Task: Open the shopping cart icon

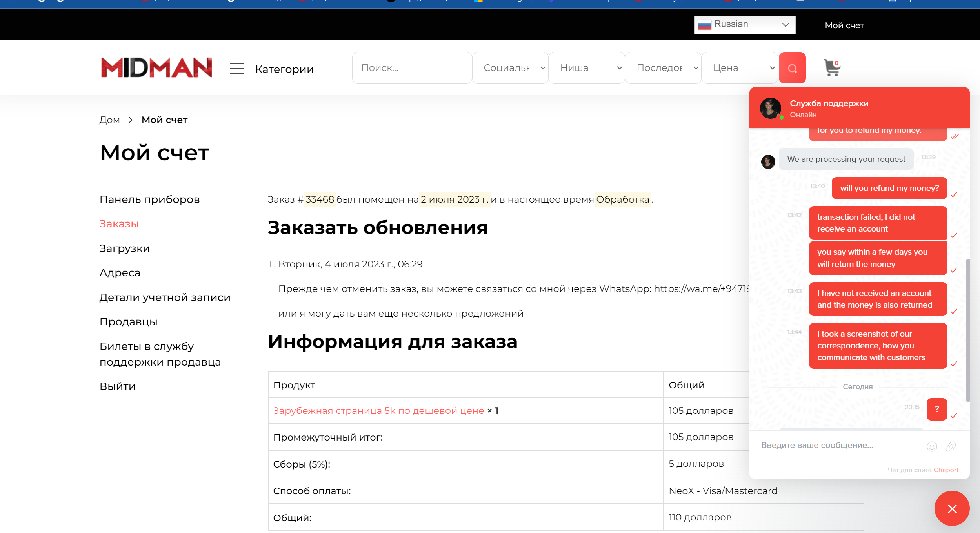Action: [832, 68]
